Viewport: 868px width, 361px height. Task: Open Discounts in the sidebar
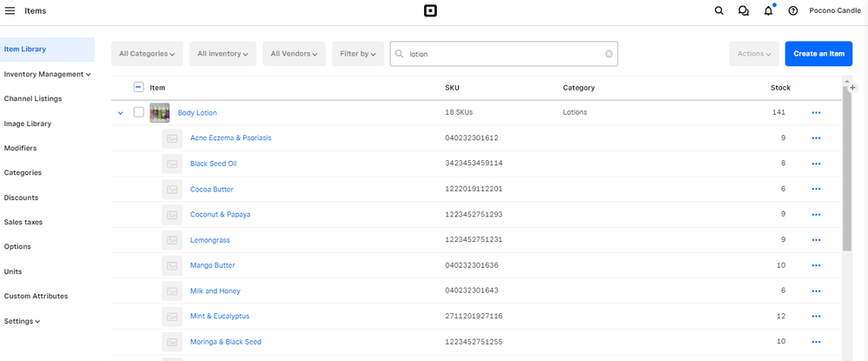pos(21,197)
